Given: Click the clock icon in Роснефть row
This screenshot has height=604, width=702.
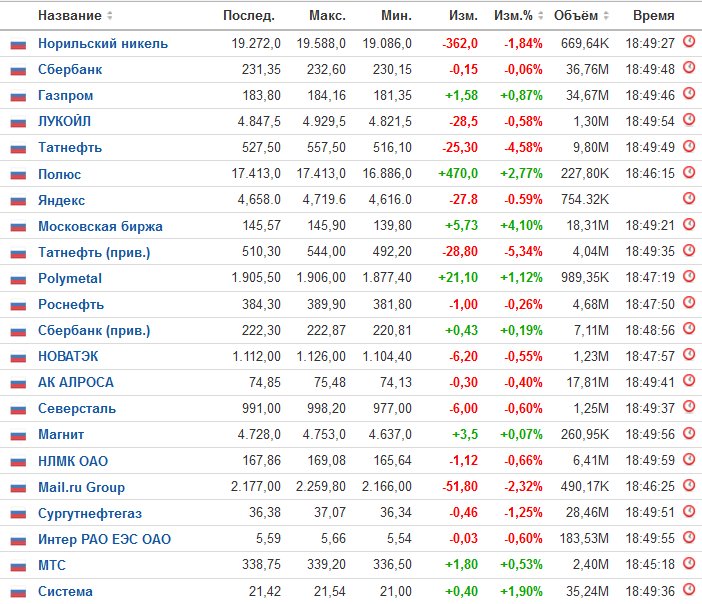Looking at the screenshot, I should 689,303.
